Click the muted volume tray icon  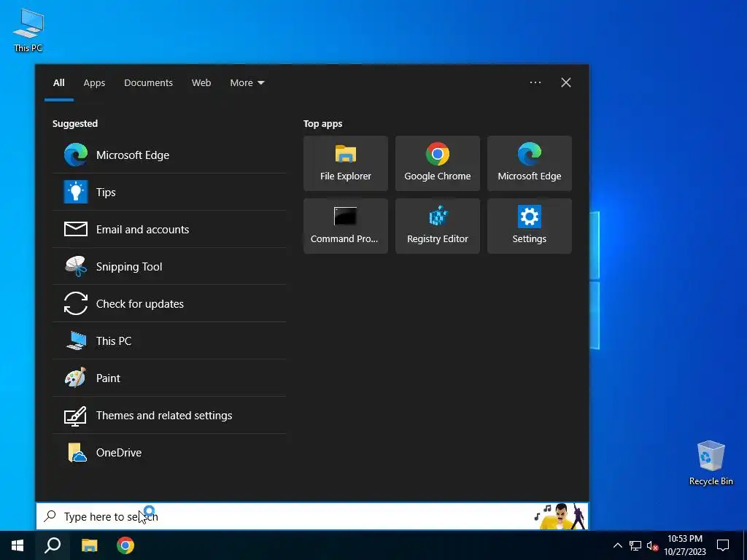pyautogui.click(x=652, y=545)
